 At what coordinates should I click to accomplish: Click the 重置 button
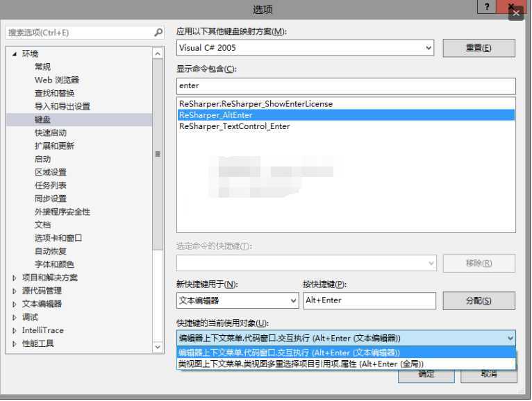coord(479,48)
